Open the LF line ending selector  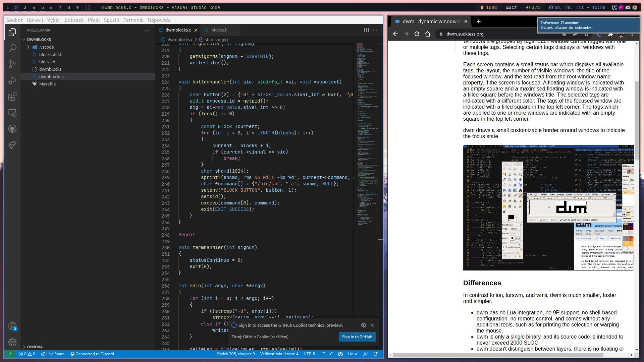(x=322, y=354)
